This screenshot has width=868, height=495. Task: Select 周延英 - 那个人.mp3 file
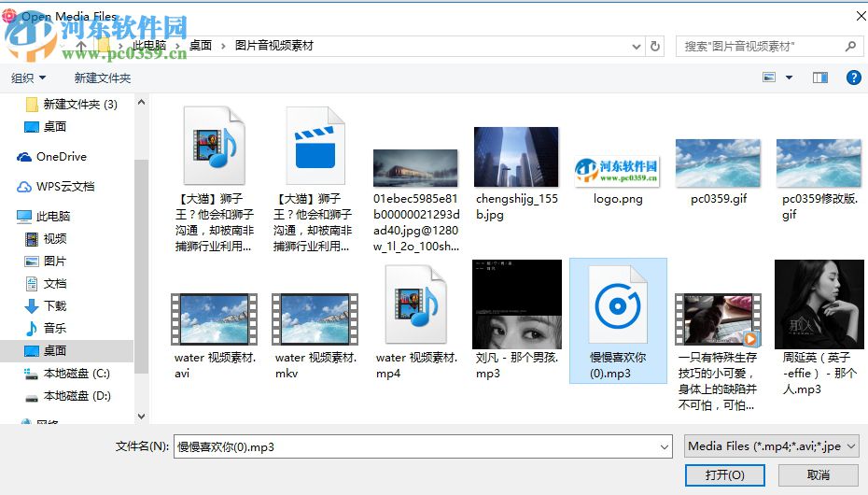point(819,304)
